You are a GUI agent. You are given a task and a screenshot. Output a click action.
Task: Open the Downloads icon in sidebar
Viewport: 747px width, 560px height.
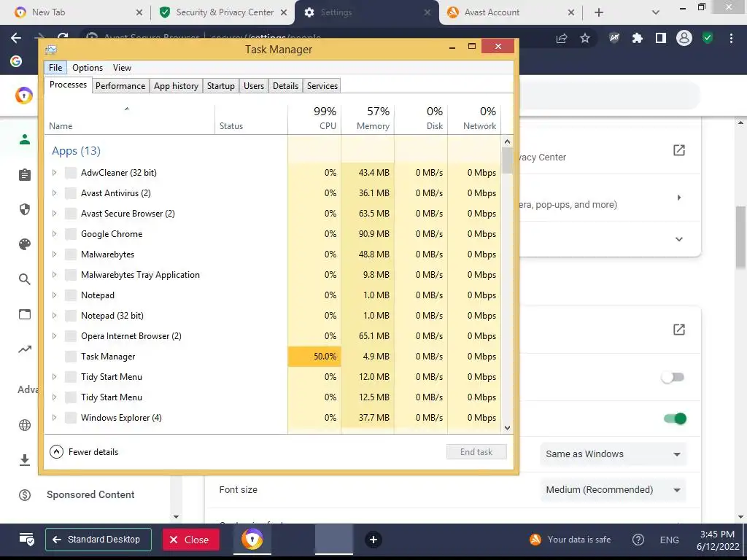coord(25,460)
